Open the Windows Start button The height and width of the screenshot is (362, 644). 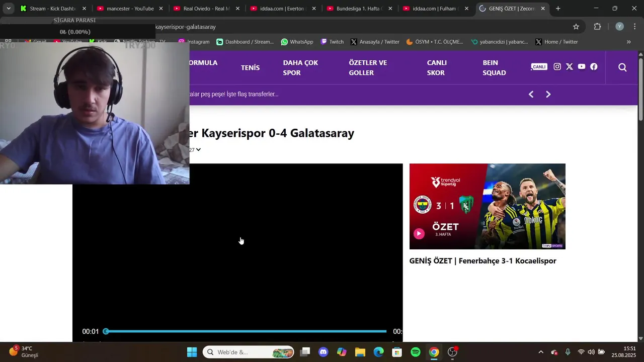192,352
